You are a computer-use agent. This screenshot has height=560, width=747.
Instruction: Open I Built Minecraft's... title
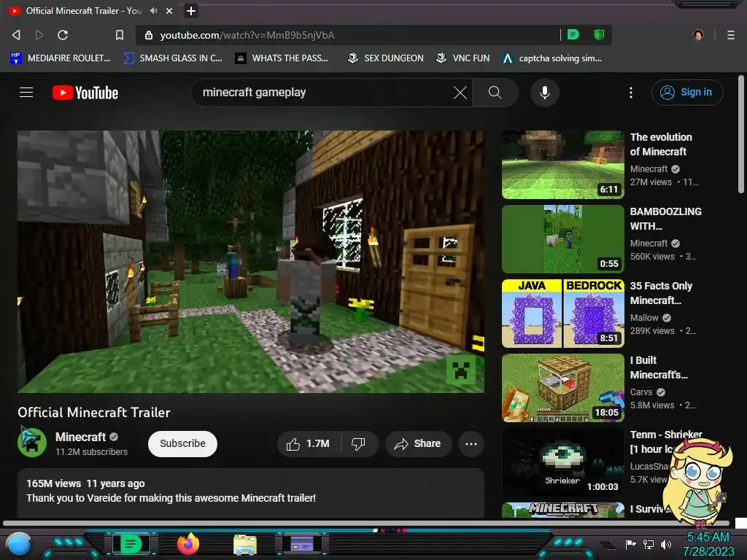[x=659, y=367]
